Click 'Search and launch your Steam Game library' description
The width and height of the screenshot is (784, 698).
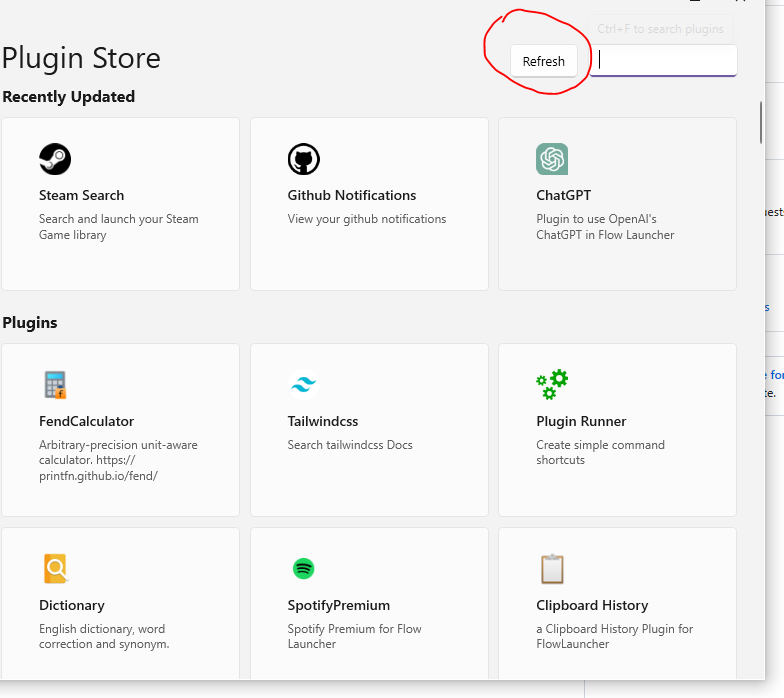(118, 226)
